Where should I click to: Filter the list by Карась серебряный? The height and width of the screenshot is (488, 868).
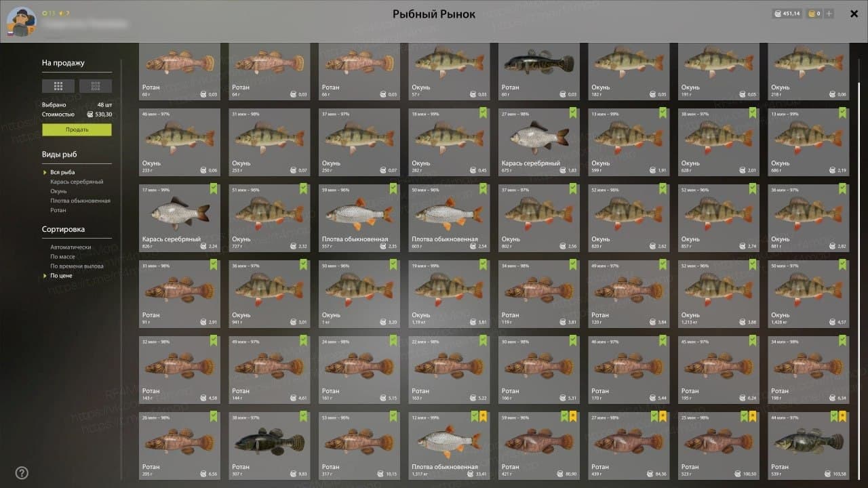pos(77,182)
